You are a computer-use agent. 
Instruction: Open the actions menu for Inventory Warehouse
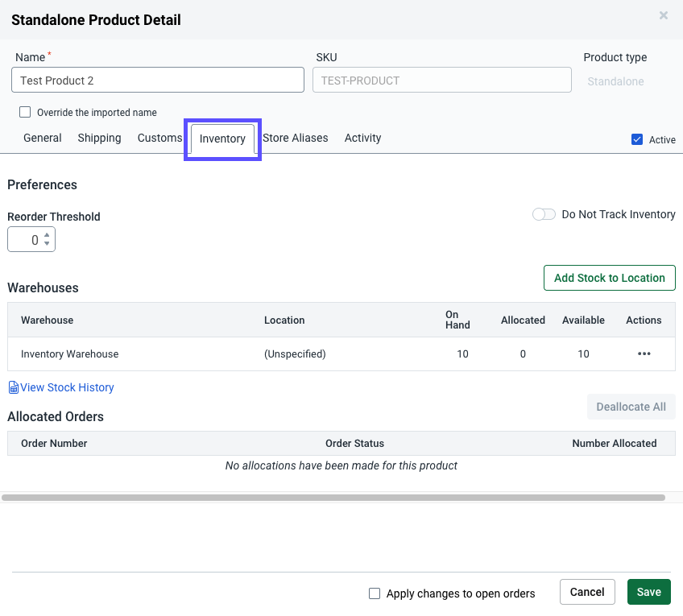click(x=644, y=353)
